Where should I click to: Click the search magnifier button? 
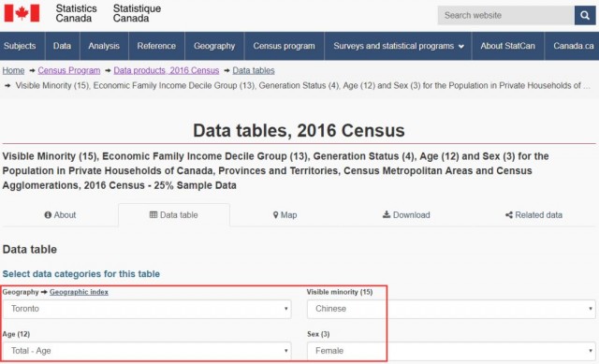[x=585, y=15]
